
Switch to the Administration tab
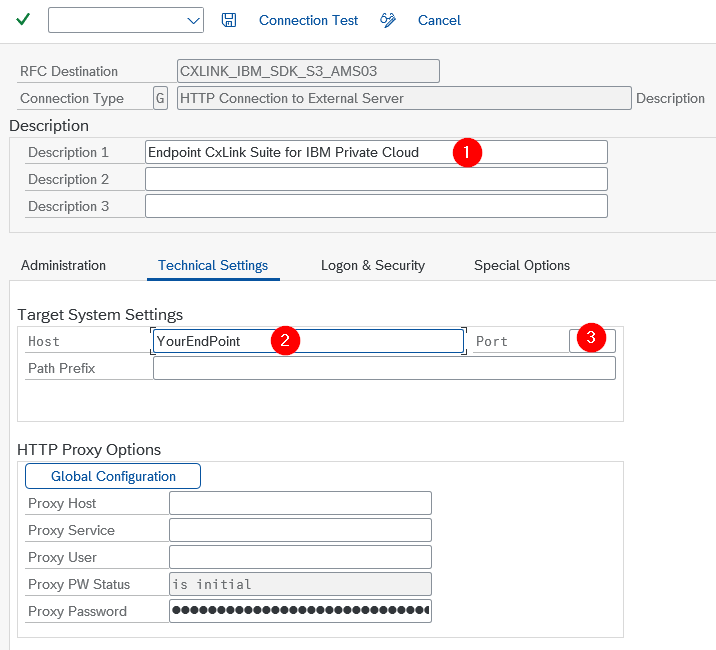coord(63,265)
